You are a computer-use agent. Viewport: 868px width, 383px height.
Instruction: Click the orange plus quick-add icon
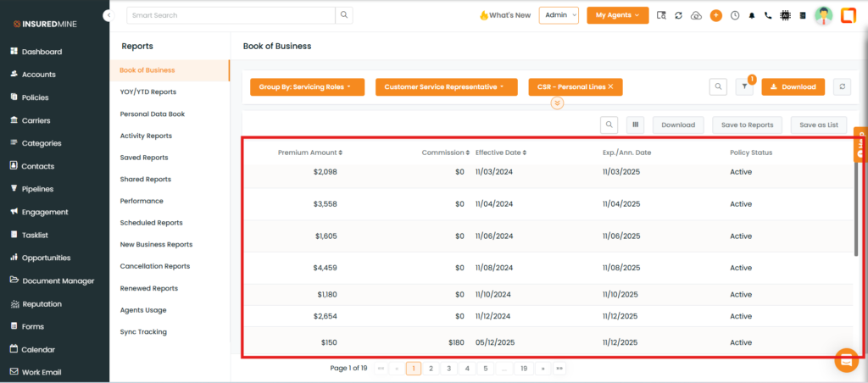point(715,15)
